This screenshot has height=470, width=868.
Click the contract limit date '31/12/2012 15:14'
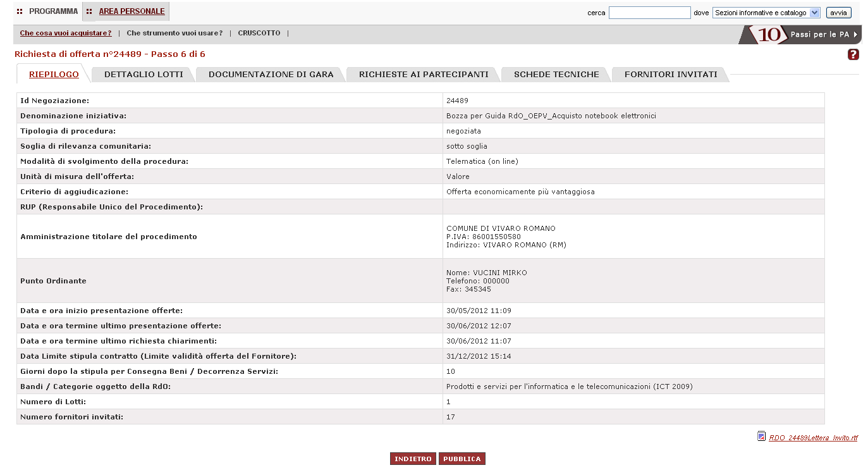coord(479,356)
